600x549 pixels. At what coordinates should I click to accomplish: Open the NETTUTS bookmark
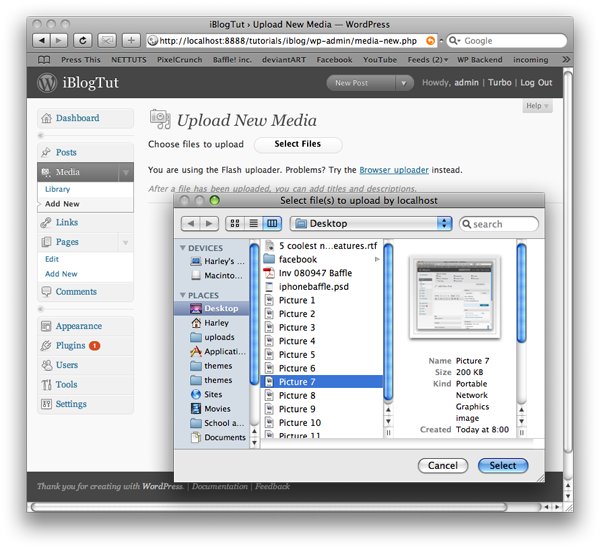(x=129, y=60)
